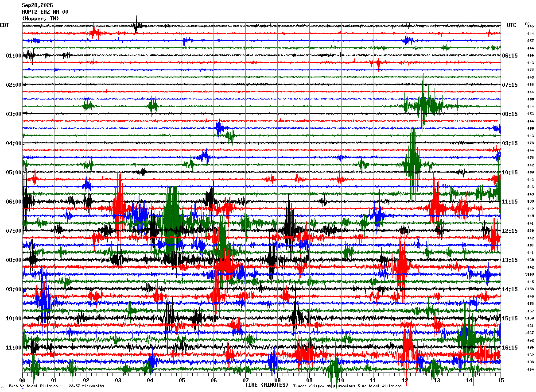
Task: Click the (Hopper, TN) location text
Action: [40, 19]
